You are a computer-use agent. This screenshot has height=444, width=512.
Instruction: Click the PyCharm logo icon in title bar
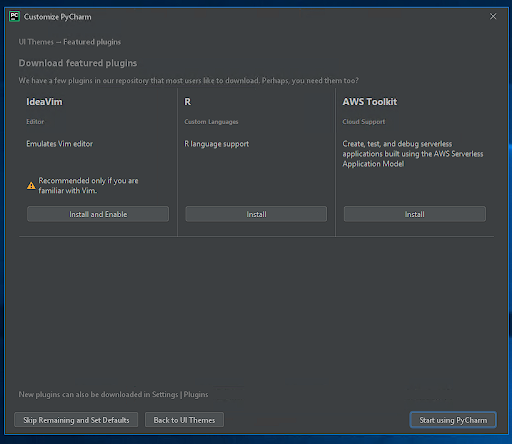pos(14,16)
